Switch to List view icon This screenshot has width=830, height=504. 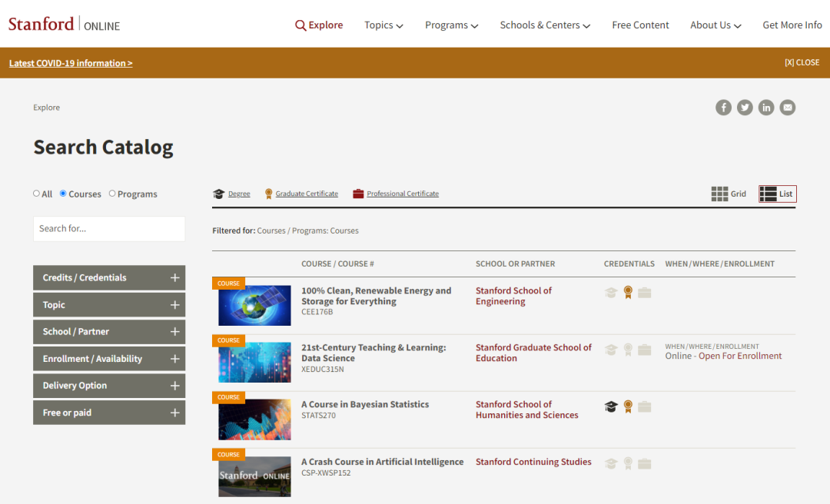768,194
